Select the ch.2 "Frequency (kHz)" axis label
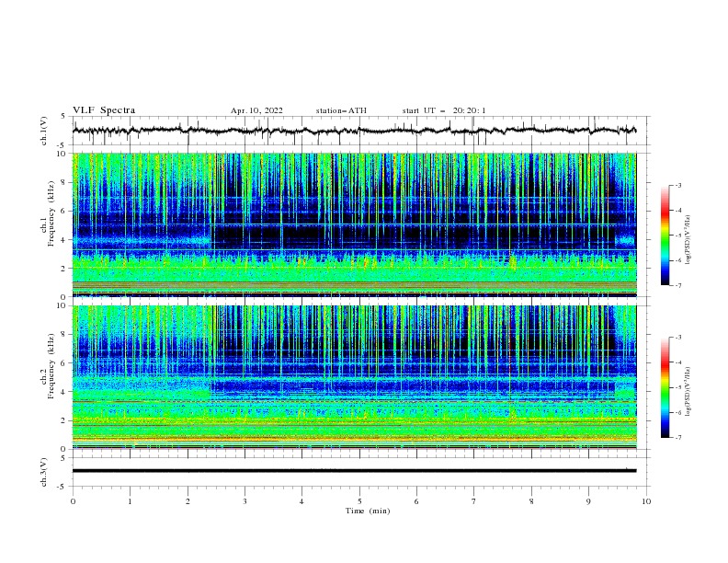Viewport: 728px width, 563px height. pos(52,365)
